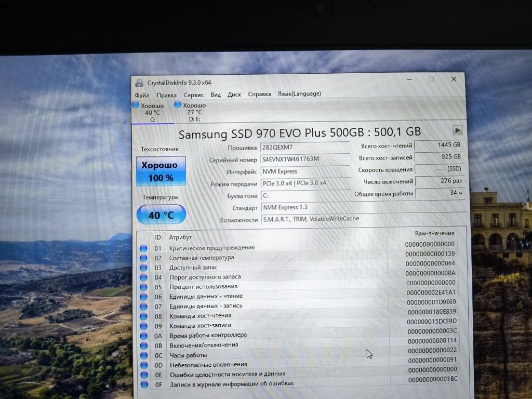The height and width of the screenshot is (399, 532).
Task: Click the transfer mode field PCIe 3.0 x4
Action: (305, 183)
